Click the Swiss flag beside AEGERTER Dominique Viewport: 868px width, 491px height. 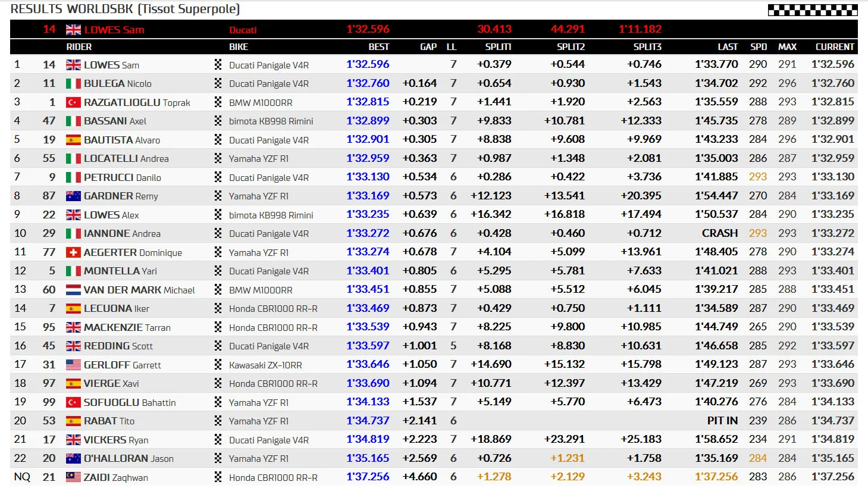[73, 252]
